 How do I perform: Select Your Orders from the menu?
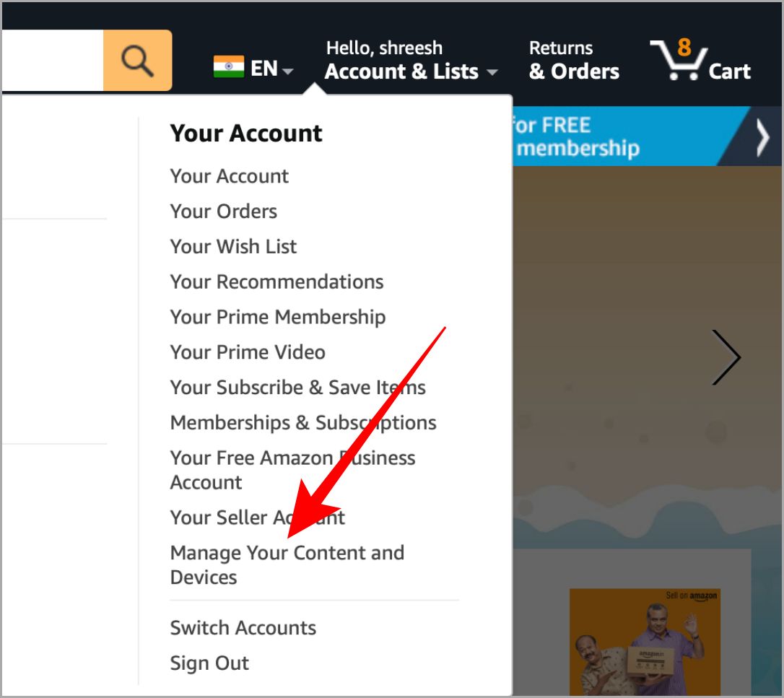223,211
